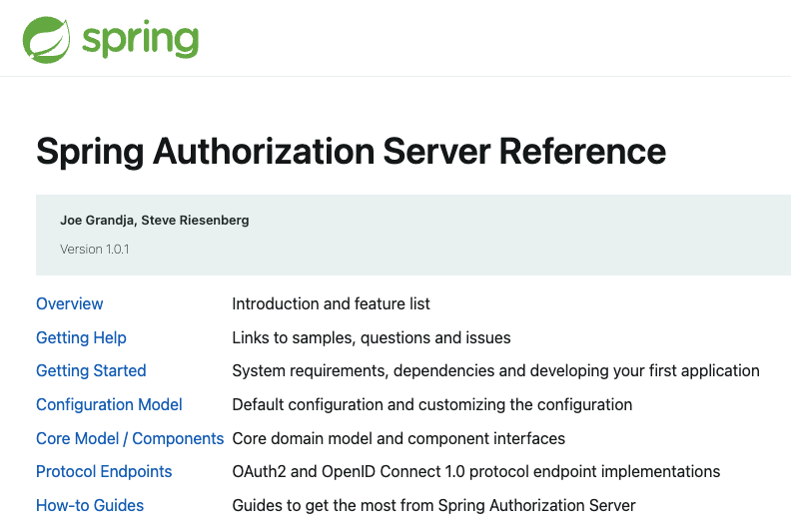The image size is (791, 532).
Task: Open Core Model / Components link
Action: [130, 438]
